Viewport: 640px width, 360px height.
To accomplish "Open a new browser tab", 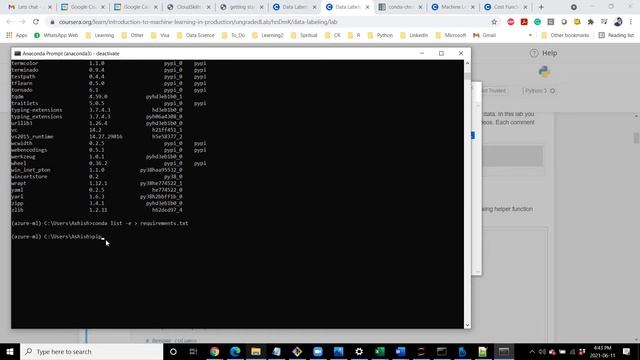I will click(541, 7).
